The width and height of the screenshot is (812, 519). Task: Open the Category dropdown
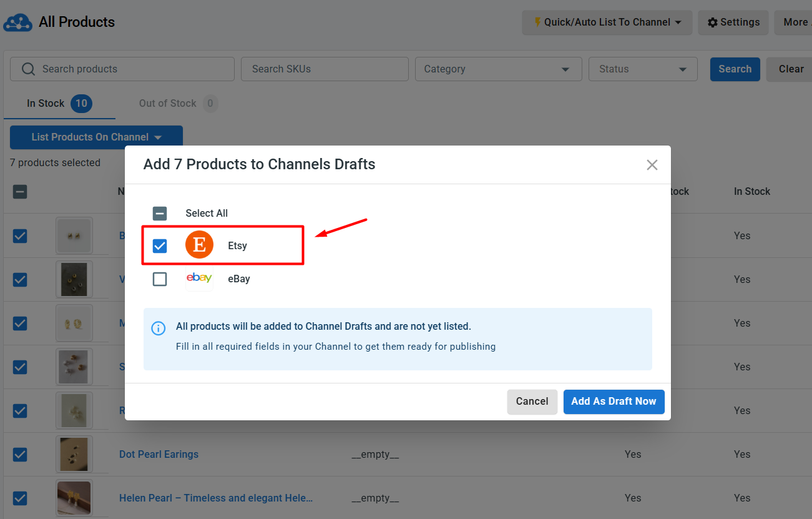click(498, 69)
